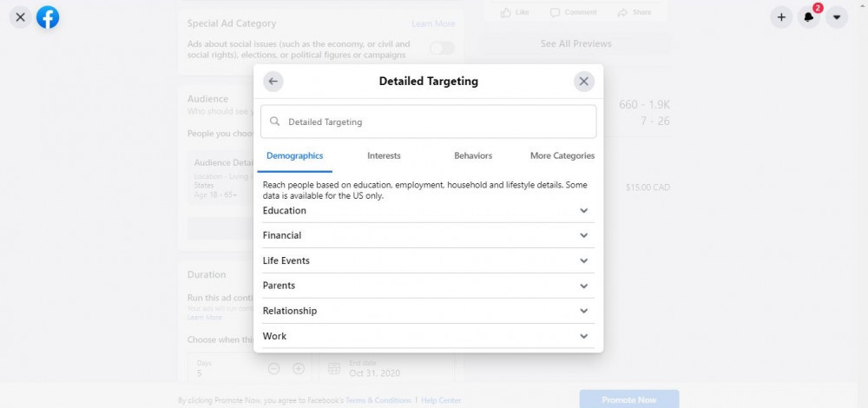The height and width of the screenshot is (408, 868).
Task: Click the search magnifier icon
Action: pyautogui.click(x=274, y=122)
